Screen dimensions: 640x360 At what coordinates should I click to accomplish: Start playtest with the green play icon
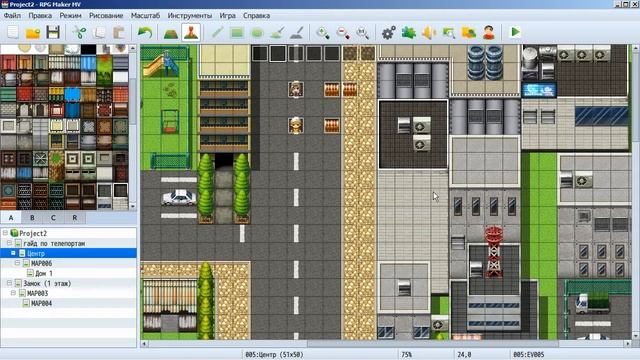(515, 32)
